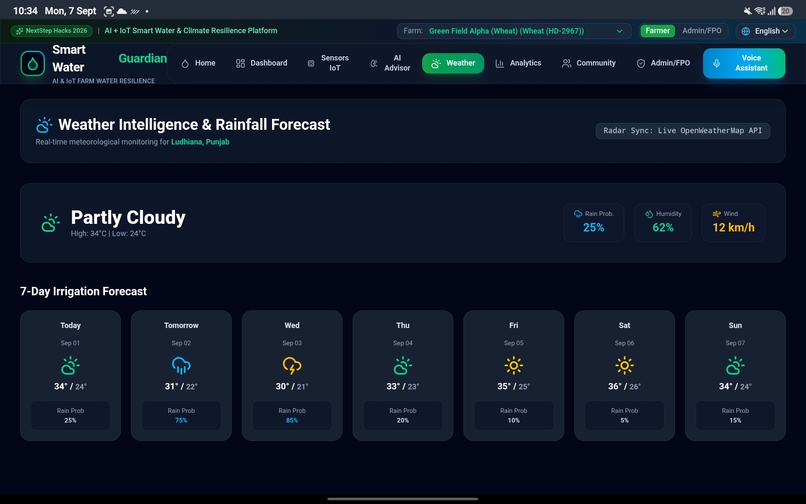
Task: Click the rain cloud icon in Rain Prob. card
Action: 578,214
